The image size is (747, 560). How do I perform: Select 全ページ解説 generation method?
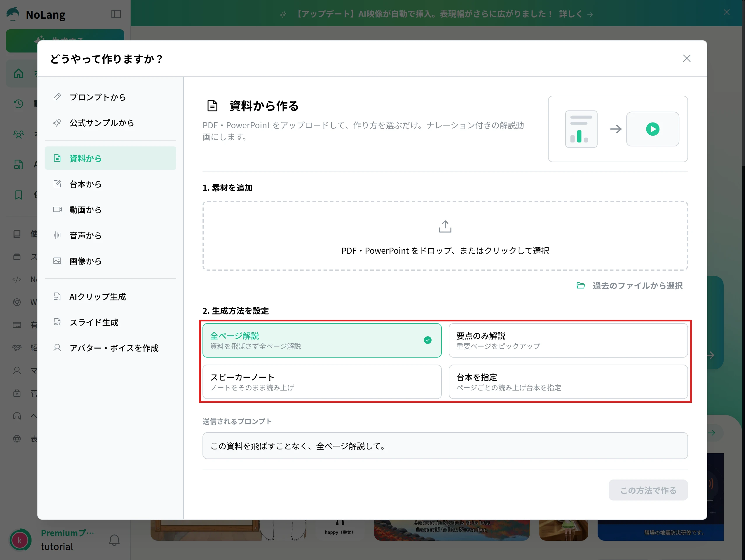tap(322, 340)
